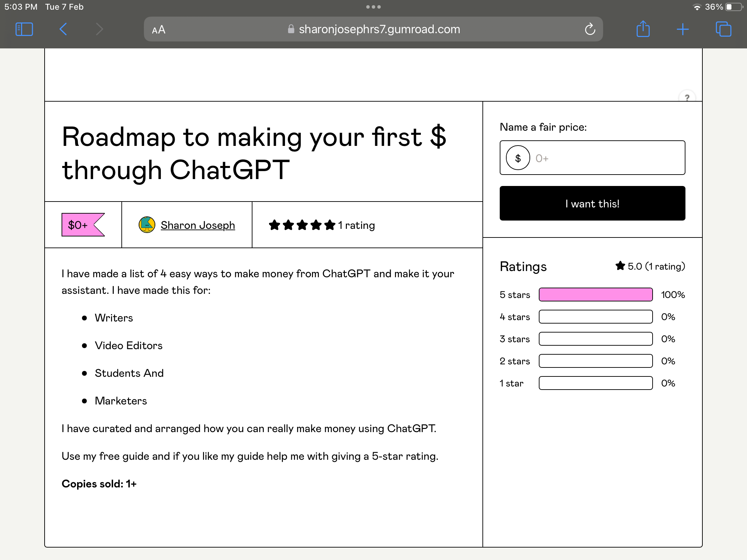The height and width of the screenshot is (560, 747).
Task: Click the Name a fair price label
Action: click(543, 127)
